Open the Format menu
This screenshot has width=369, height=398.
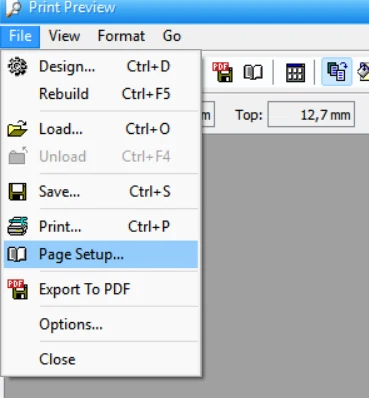[x=121, y=36]
